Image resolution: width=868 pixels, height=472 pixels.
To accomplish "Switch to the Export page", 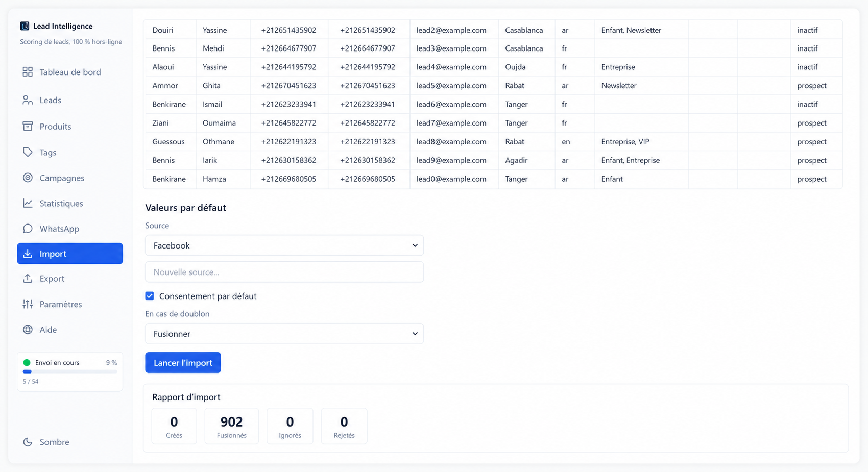I will coord(70,279).
